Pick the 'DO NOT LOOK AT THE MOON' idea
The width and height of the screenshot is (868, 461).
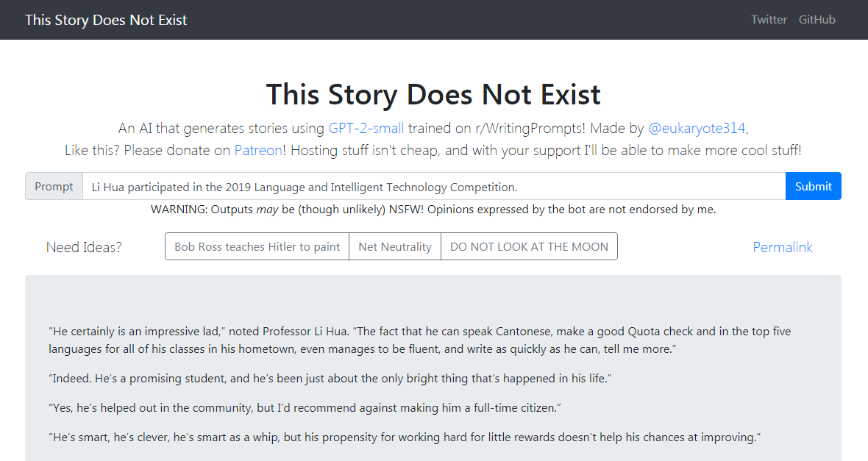(529, 247)
